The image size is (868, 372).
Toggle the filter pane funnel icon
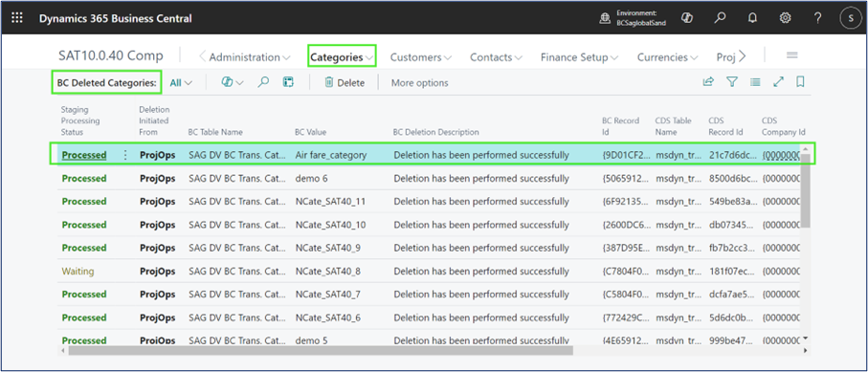click(x=732, y=82)
